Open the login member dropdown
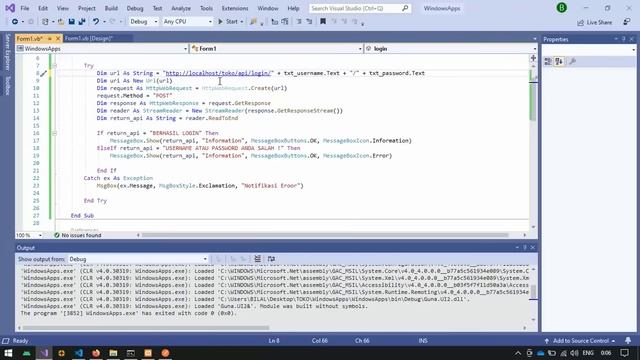Screen dimensions: 640x360 pyautogui.click(x=451, y=49)
